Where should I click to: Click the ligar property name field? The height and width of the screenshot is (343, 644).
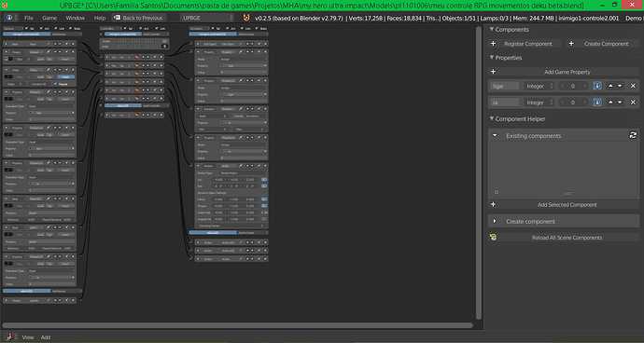(x=505, y=86)
